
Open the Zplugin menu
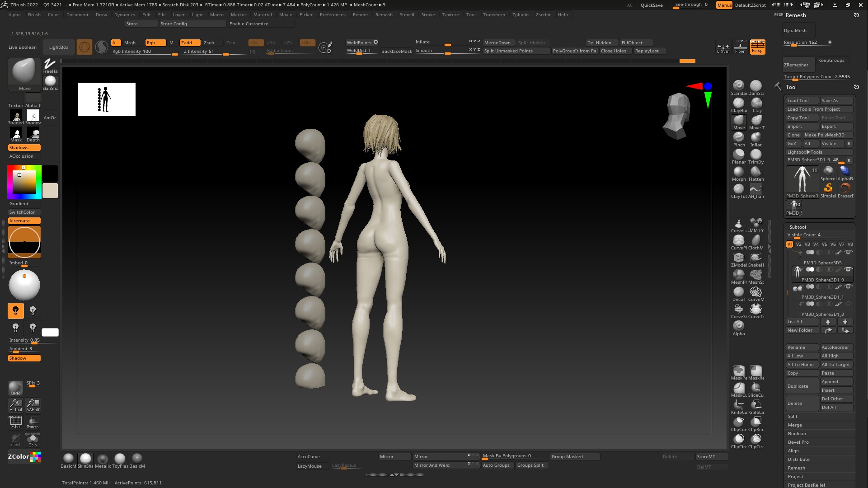(520, 14)
